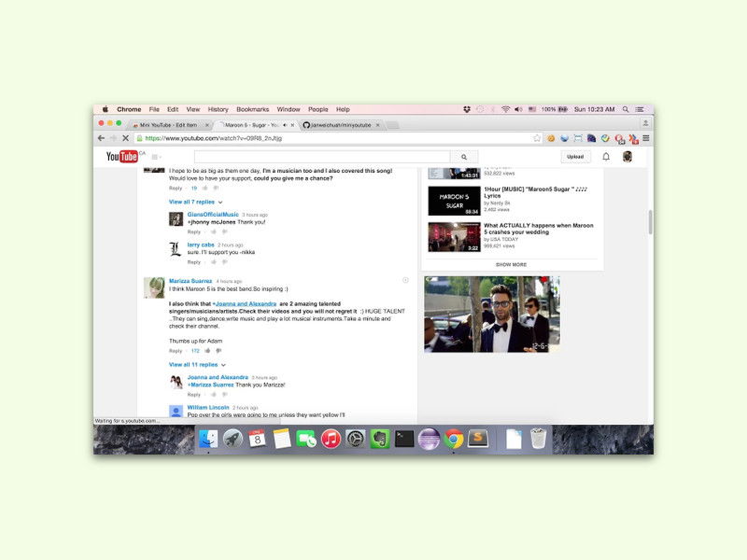Image resolution: width=747 pixels, height=560 pixels.
Task: Open Launchpad from the Dock
Action: (233, 439)
